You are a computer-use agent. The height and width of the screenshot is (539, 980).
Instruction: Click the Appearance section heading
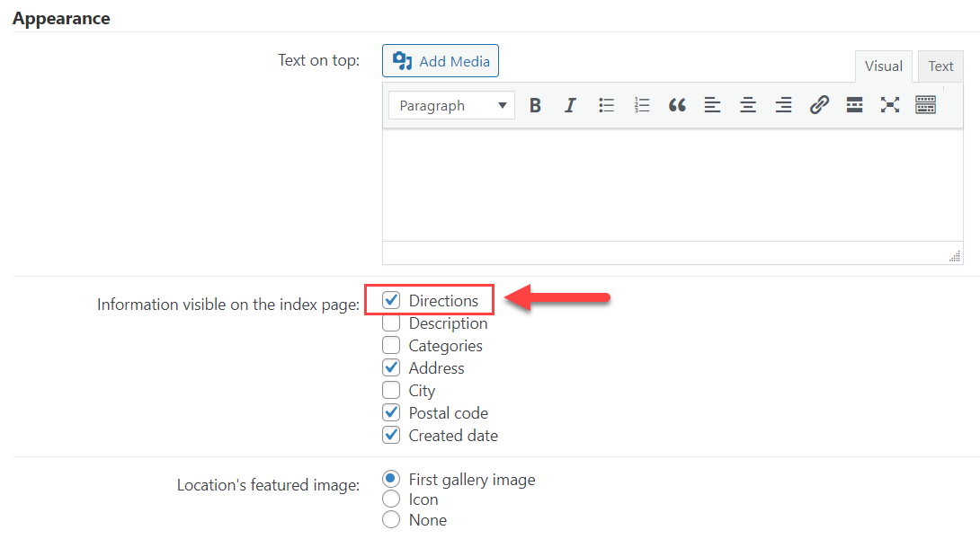coord(61,19)
